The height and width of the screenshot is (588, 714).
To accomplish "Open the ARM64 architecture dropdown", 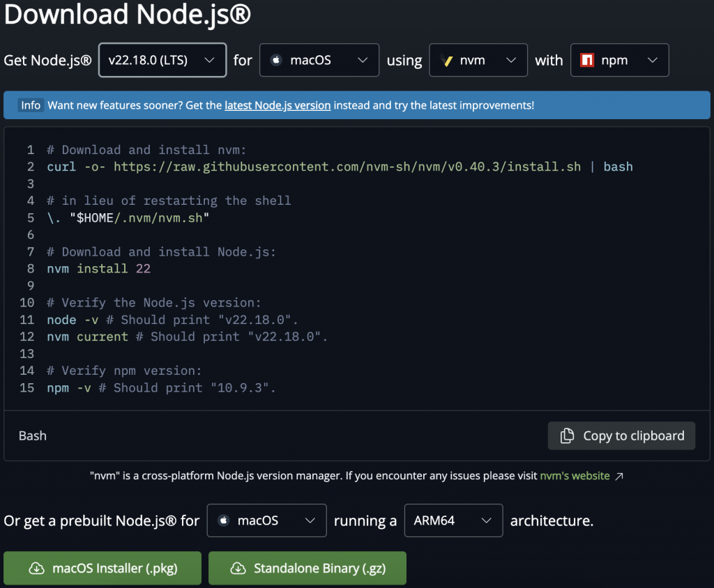I will (x=453, y=520).
